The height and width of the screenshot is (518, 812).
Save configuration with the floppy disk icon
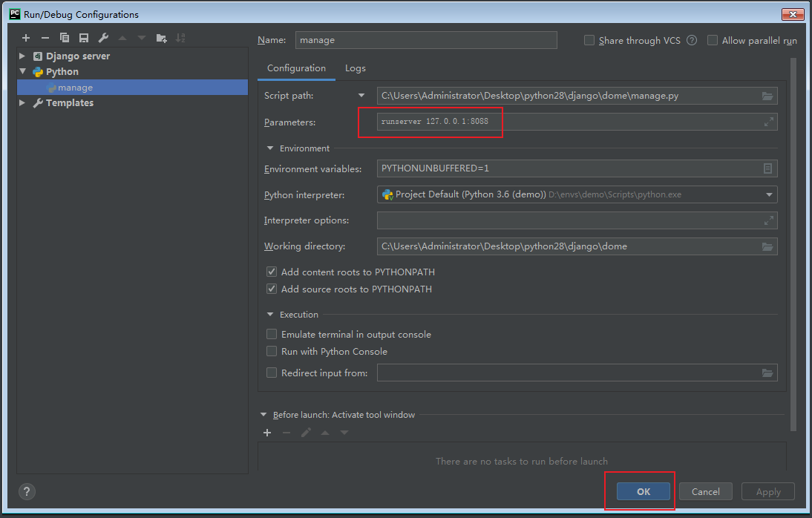click(84, 38)
